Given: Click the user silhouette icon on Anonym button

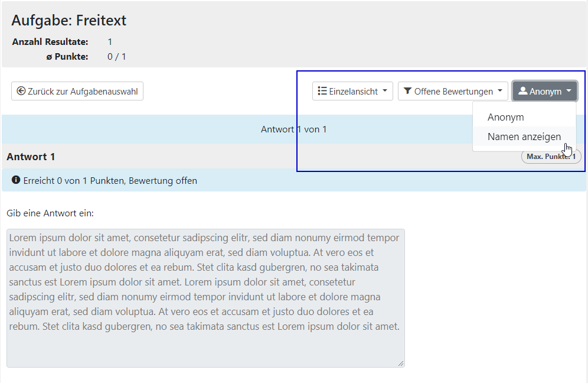Looking at the screenshot, I should [522, 91].
